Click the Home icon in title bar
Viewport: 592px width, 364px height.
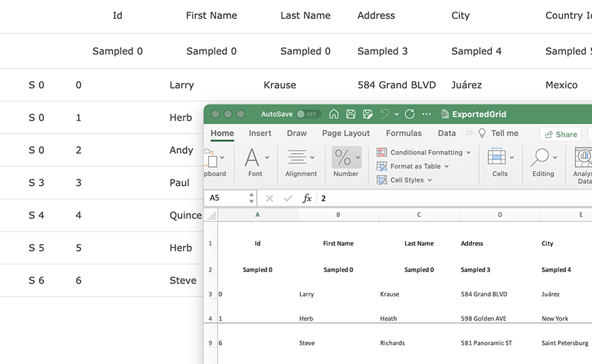click(334, 114)
